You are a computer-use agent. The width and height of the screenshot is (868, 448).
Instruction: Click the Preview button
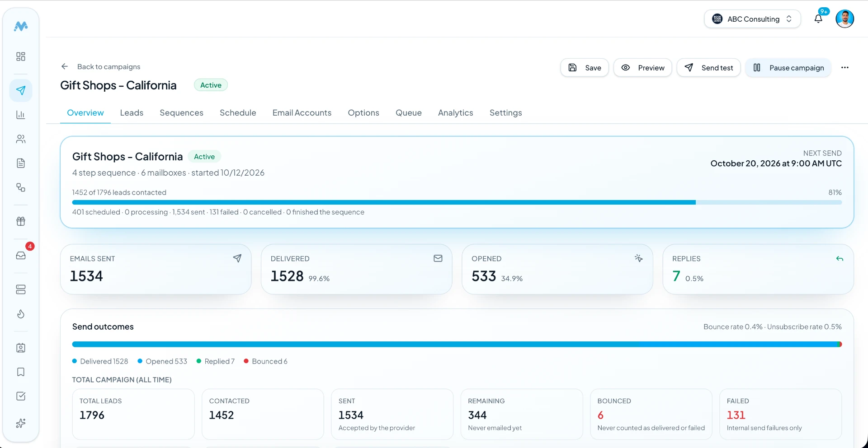(642, 68)
